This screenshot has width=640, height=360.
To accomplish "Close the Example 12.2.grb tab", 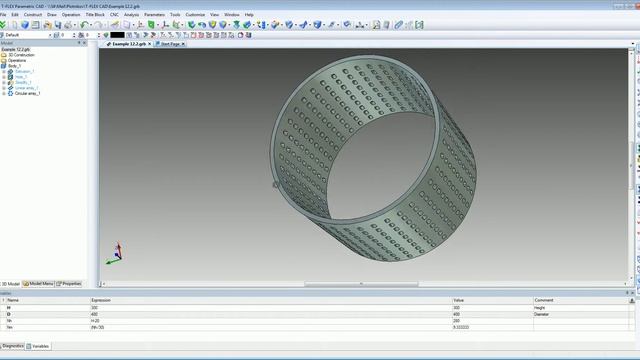I will coord(150,44).
